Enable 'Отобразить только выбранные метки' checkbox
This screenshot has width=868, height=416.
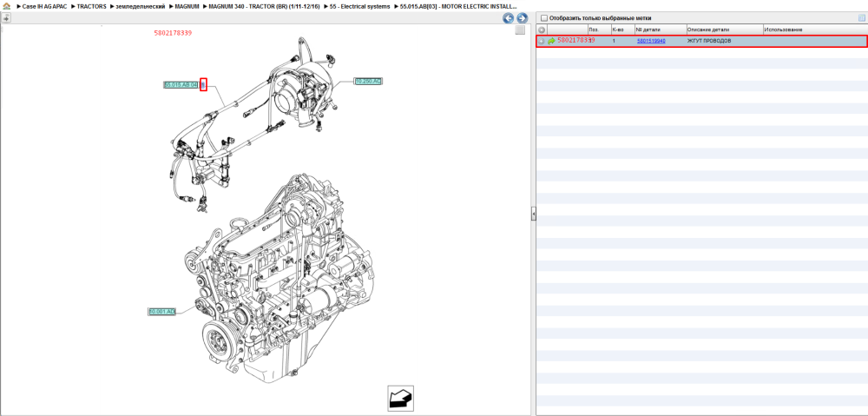[x=543, y=17]
